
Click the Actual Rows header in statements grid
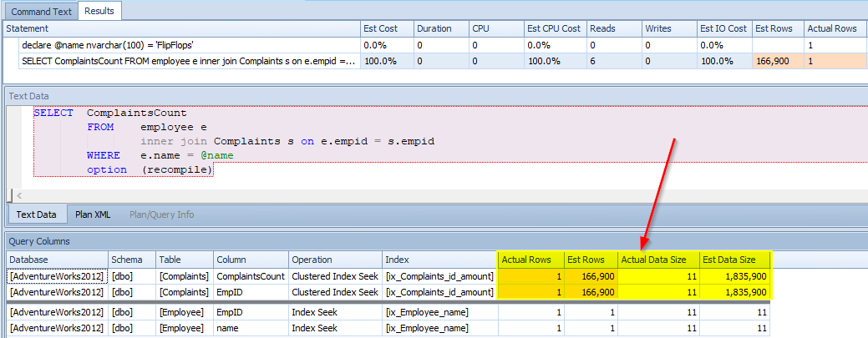click(x=832, y=28)
